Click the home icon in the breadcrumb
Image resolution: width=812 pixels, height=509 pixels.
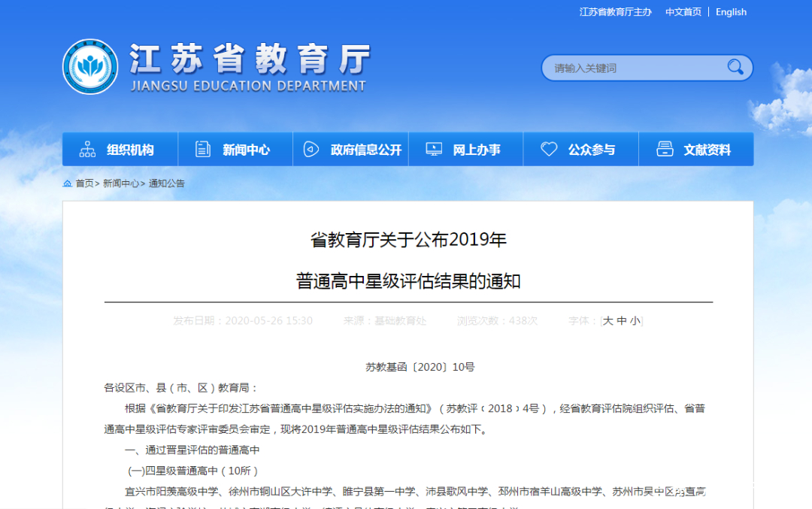[x=66, y=183]
